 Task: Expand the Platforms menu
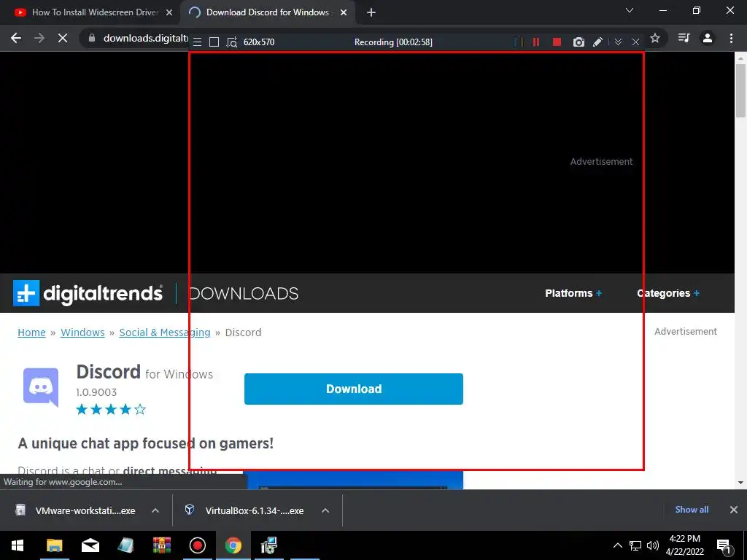coord(573,293)
